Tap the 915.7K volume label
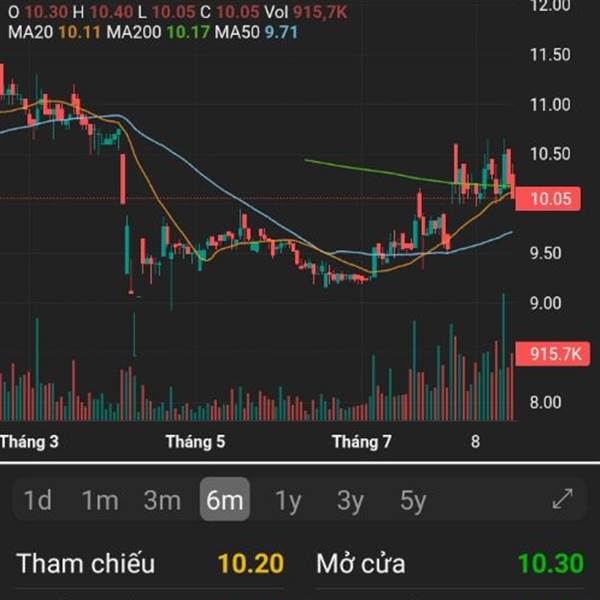This screenshot has width=600, height=600. [553, 354]
